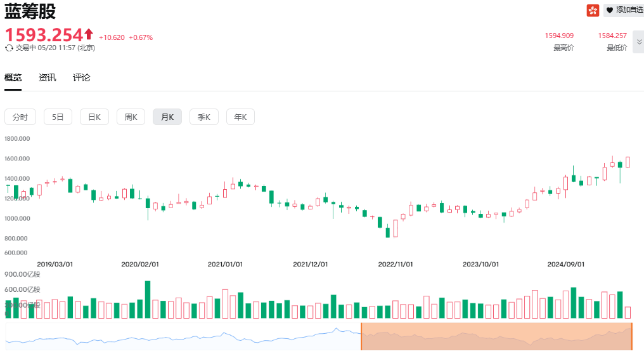Image resolution: width=644 pixels, height=356 pixels.
Task: Expand the quote details double-chevron
Action: 639,42
